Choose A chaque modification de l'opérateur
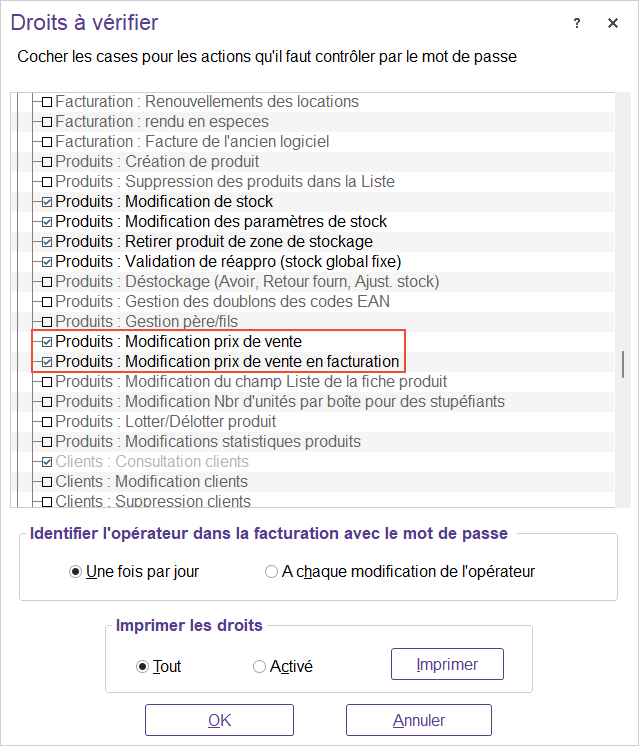Viewport: 639px width, 746px height. [271, 572]
